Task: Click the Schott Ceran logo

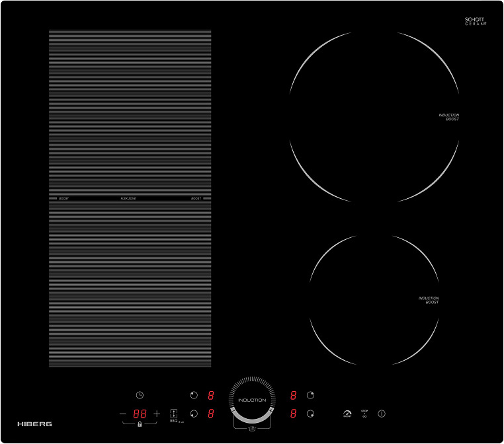Action: point(476,22)
